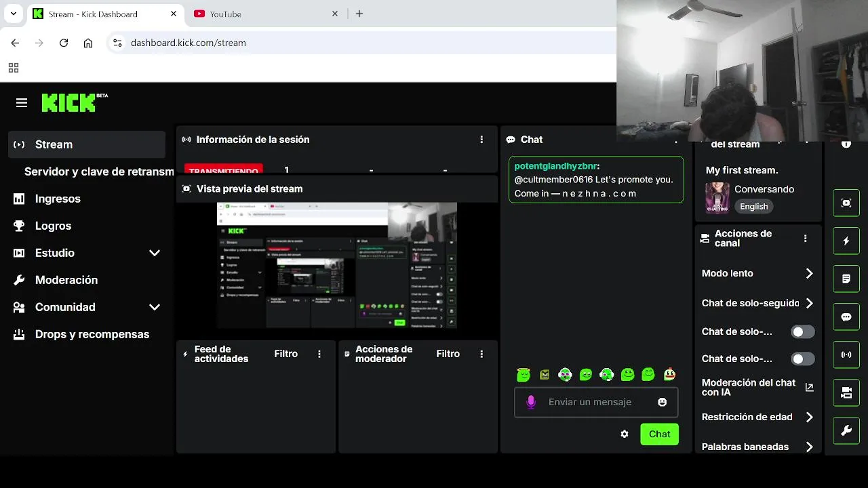Click Filtro in Feed de actividades
Image resolution: width=868 pixels, height=488 pixels.
[285, 354]
